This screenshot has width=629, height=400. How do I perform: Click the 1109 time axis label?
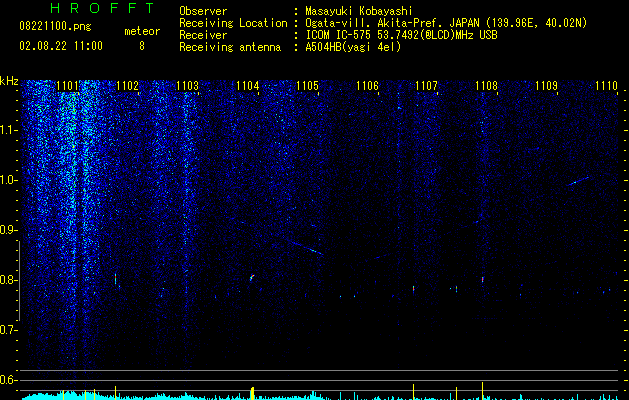coord(546,86)
